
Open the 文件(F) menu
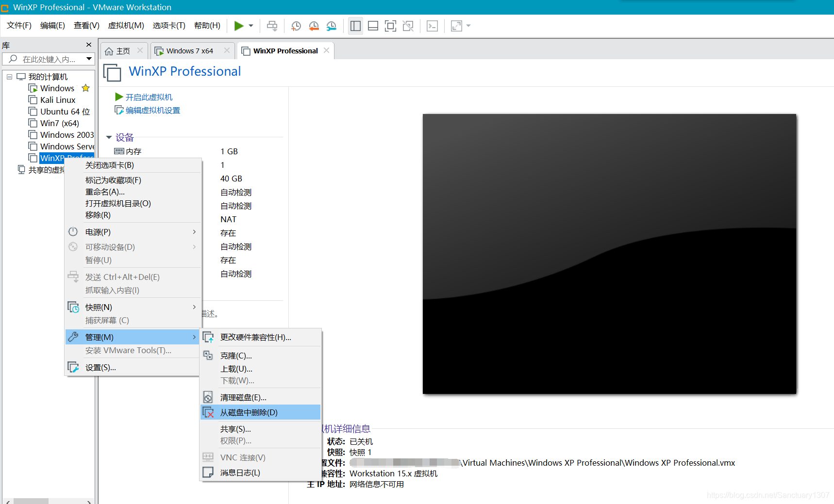[19, 26]
